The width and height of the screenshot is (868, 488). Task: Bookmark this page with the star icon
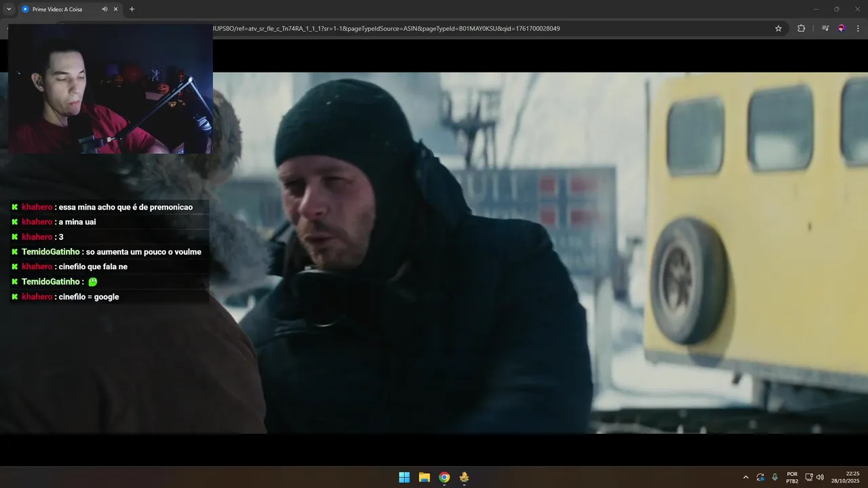coord(778,28)
